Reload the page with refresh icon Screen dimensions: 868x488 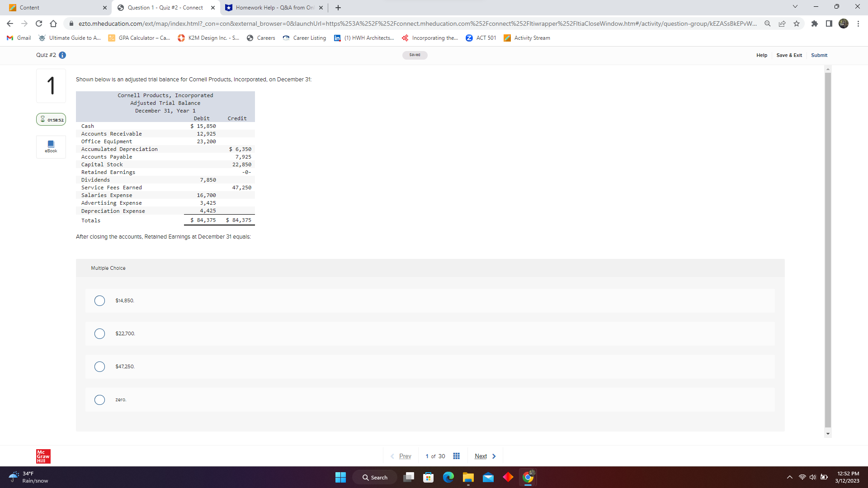pos(39,23)
